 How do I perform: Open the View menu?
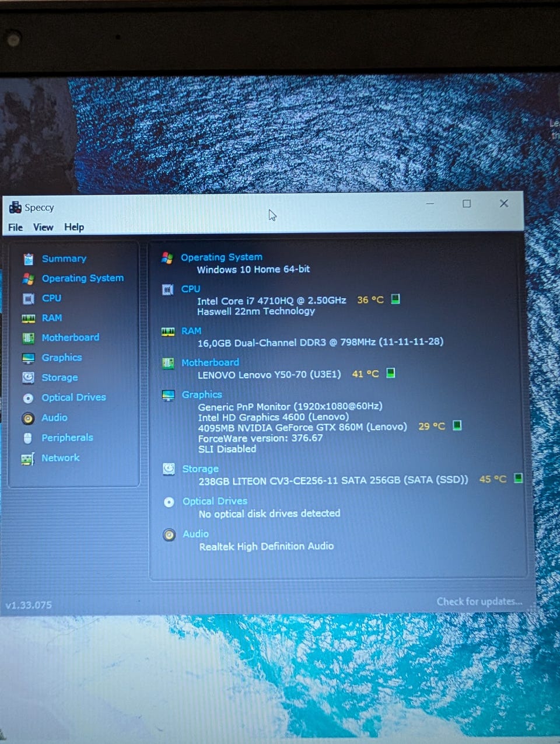[43, 227]
